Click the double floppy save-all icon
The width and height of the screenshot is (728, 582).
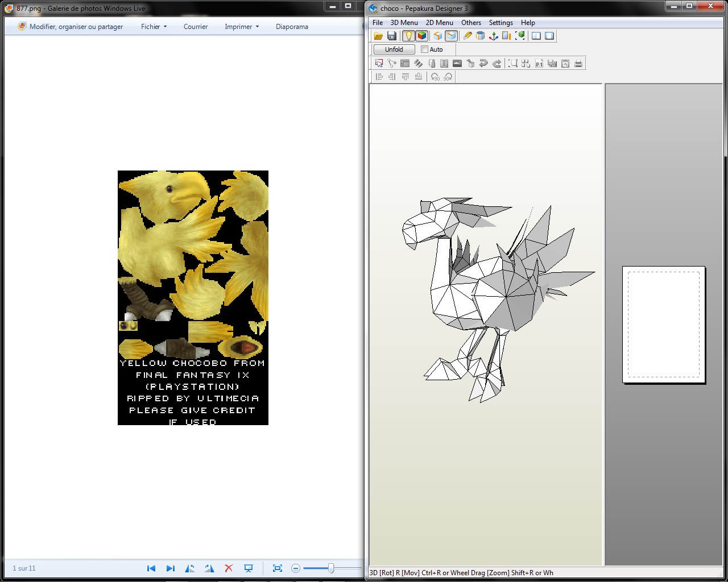point(552,64)
